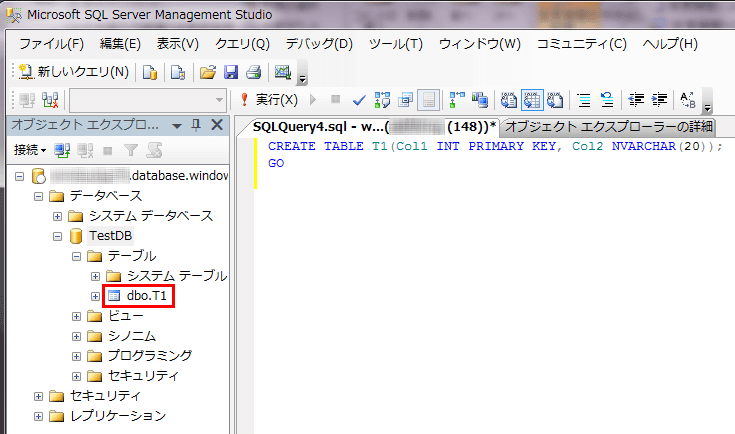735x434 pixels.
Task: Collapse the database.windows server node
Action: coord(19,176)
